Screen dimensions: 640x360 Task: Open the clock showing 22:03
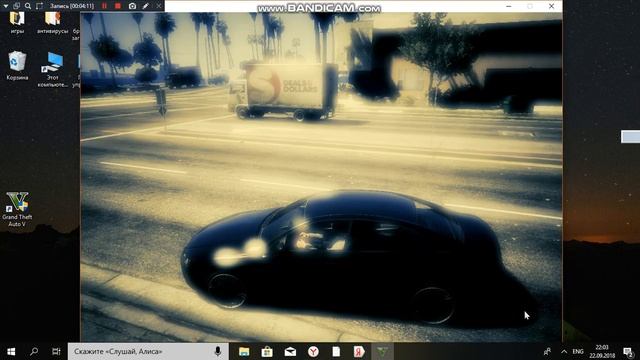coord(602,351)
